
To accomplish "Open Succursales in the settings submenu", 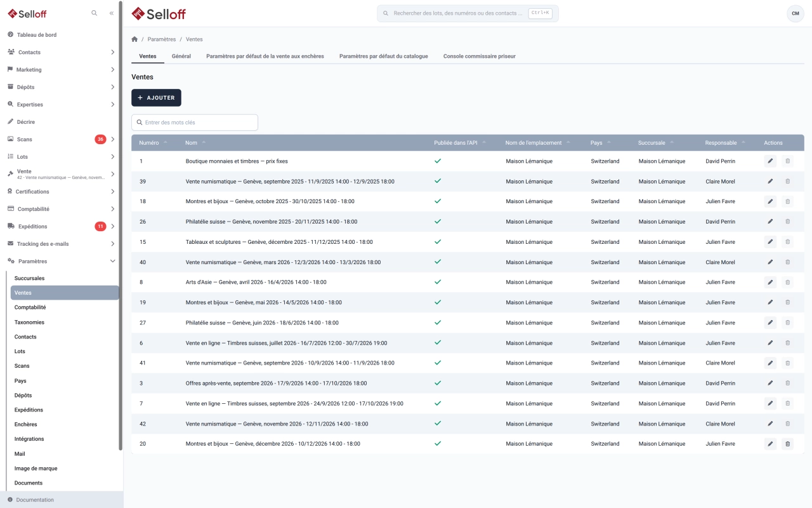I will coord(65,278).
